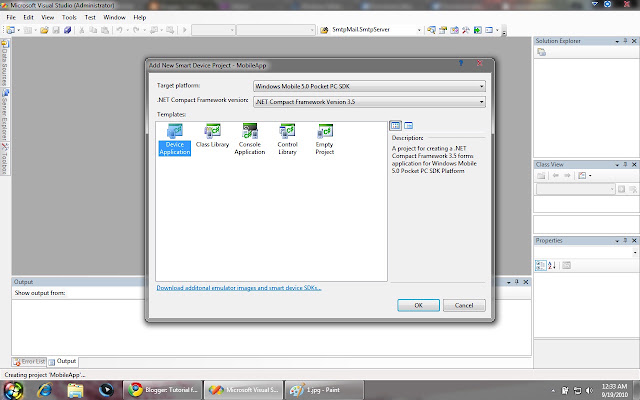Toggle Alphabetical sort in Properties
Image resolution: width=640 pixels, height=400 pixels.
pos(552,266)
